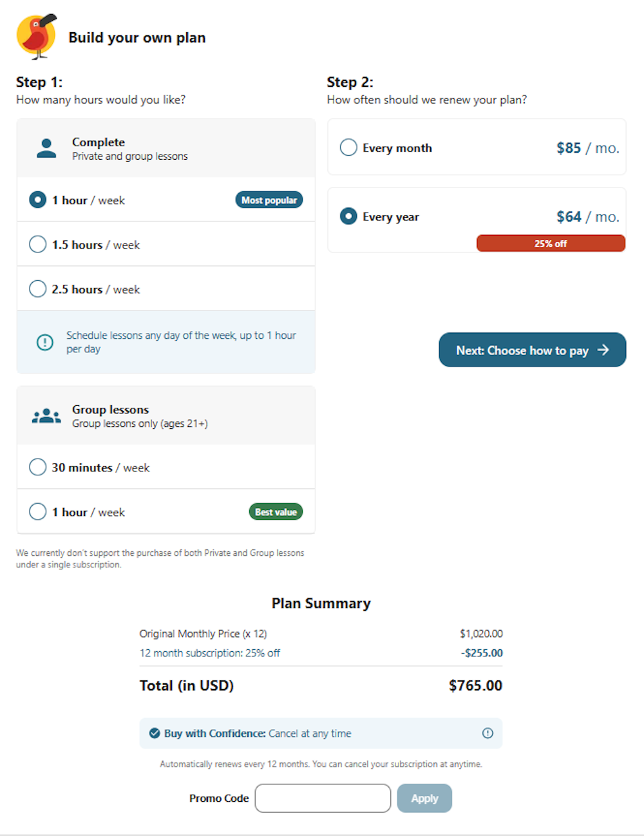Click the arrow on the Next button

[603, 350]
